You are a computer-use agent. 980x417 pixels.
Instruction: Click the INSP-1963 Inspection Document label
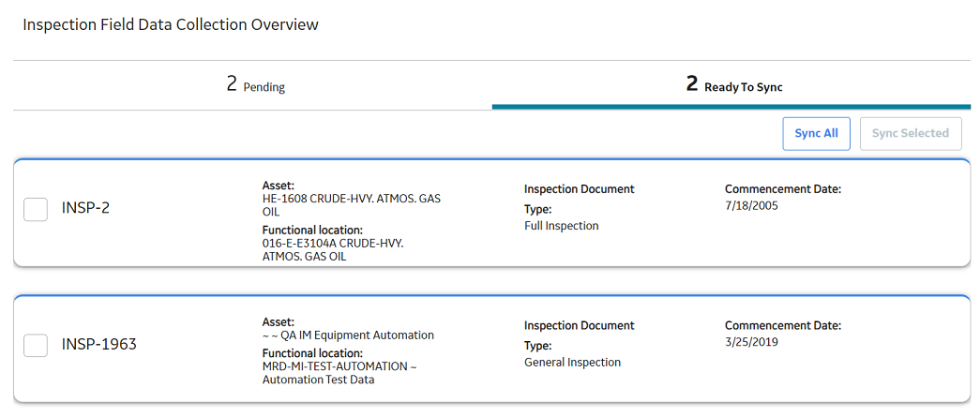click(x=580, y=325)
